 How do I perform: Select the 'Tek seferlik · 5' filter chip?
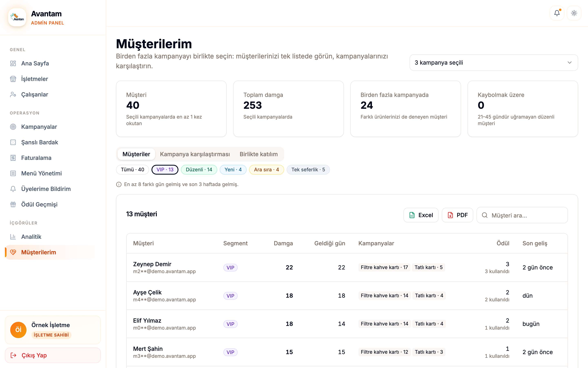[x=308, y=170]
